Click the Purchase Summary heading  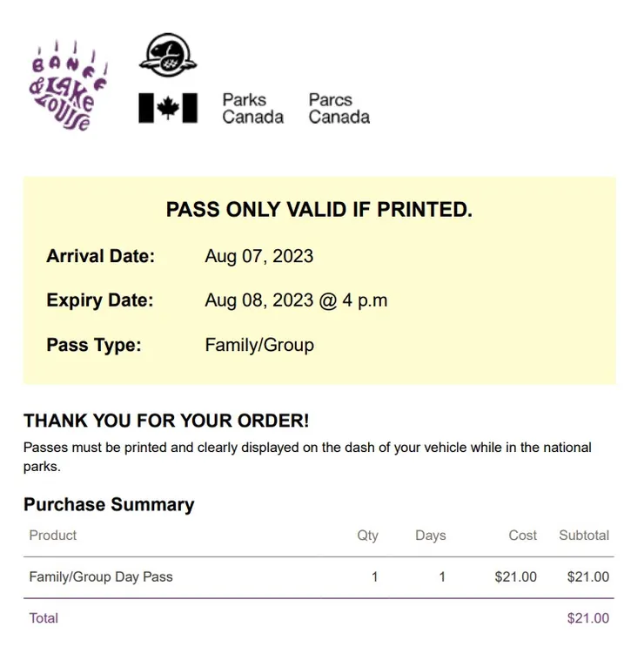[x=109, y=504]
